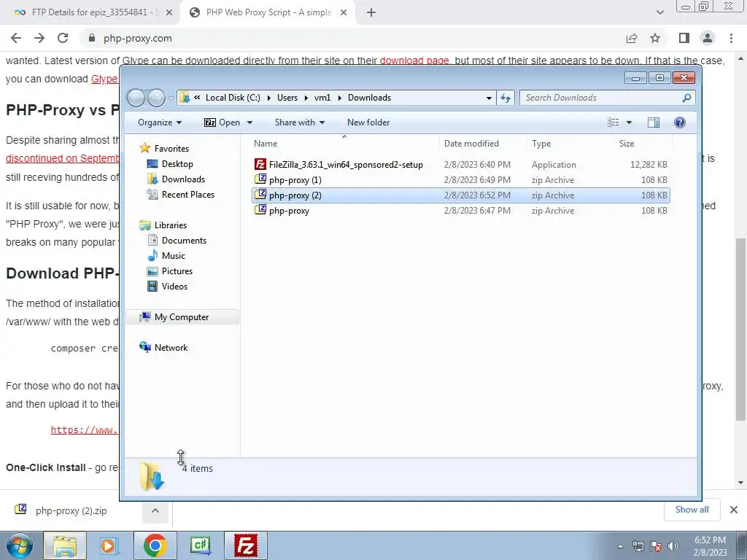Open the C# editor taskbar icon
This screenshot has height=560, width=747.
click(x=201, y=545)
